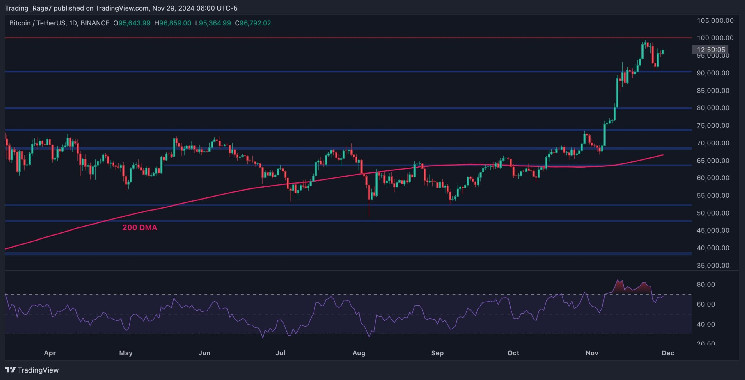Click the Oct label on time axis
This screenshot has height=380, width=745.
514,353
